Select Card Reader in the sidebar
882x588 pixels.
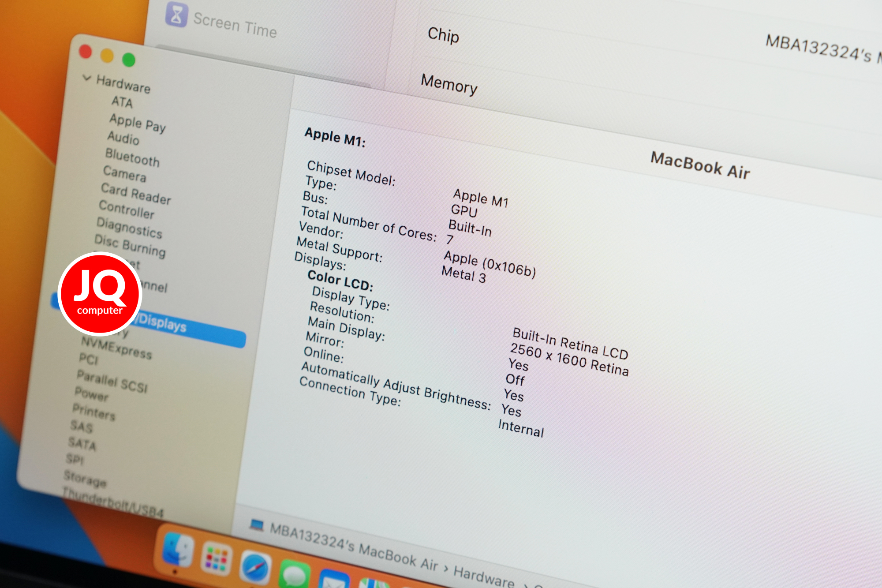136,194
